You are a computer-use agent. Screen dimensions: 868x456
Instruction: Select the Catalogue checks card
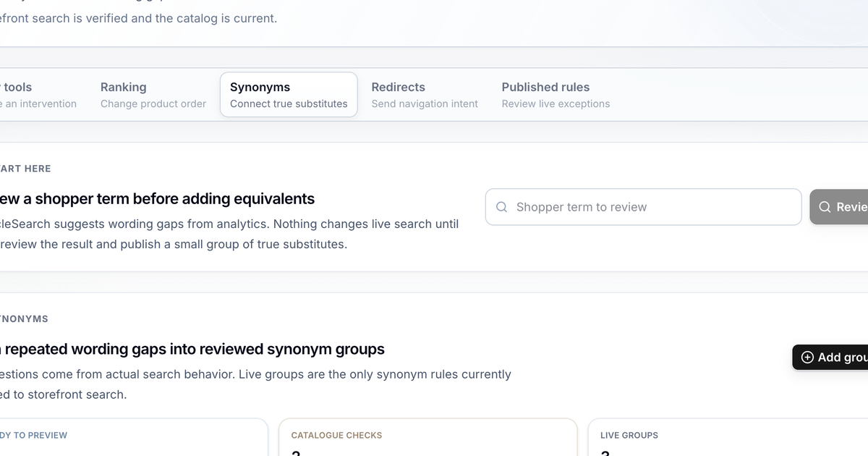[428, 437]
